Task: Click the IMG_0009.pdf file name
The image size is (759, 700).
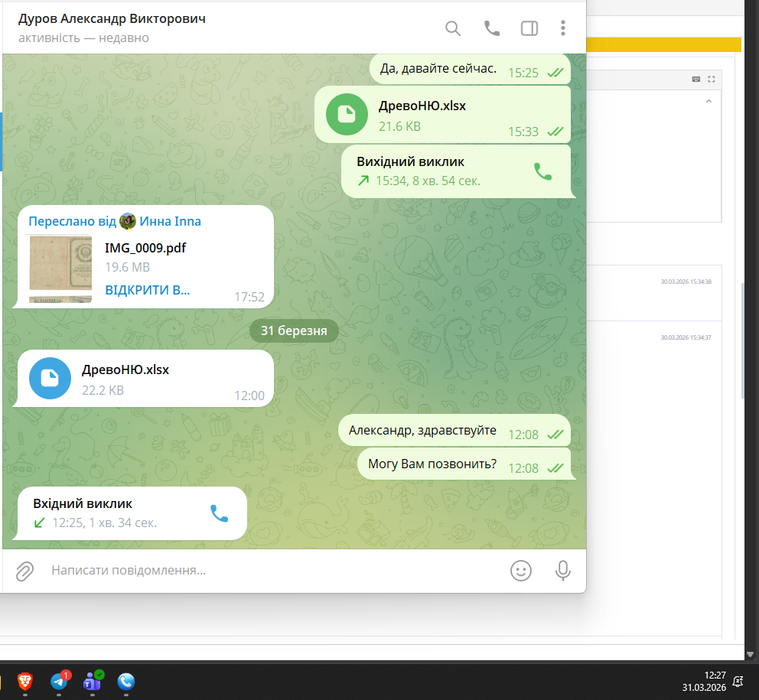Action: click(x=145, y=248)
